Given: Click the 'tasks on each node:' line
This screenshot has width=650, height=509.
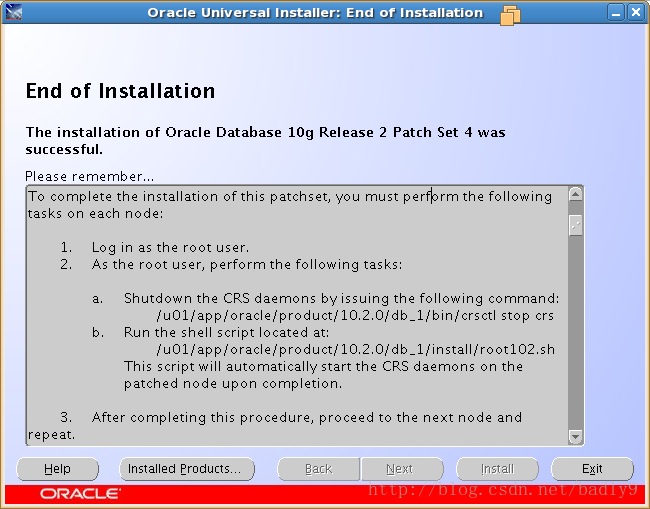Looking at the screenshot, I should tap(95, 214).
